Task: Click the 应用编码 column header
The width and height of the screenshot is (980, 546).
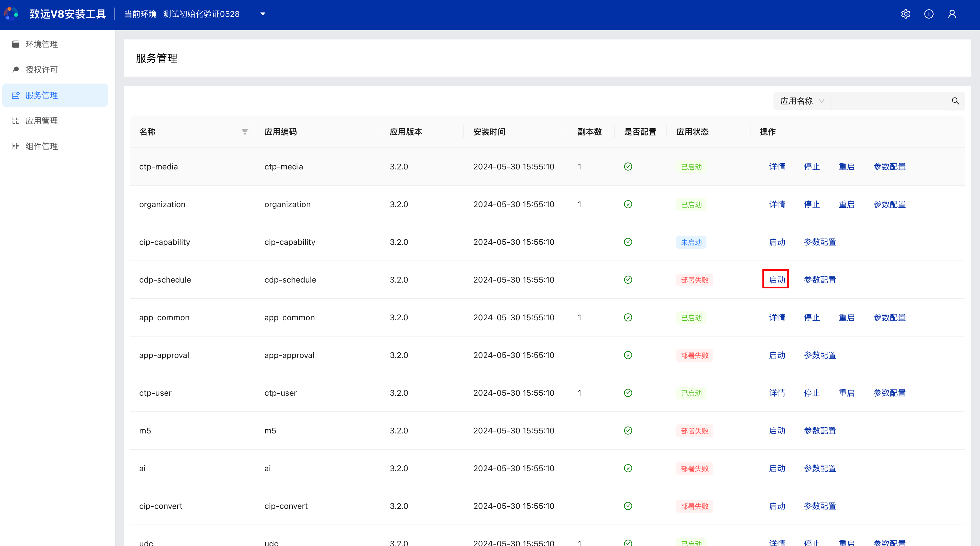Action: (x=280, y=132)
